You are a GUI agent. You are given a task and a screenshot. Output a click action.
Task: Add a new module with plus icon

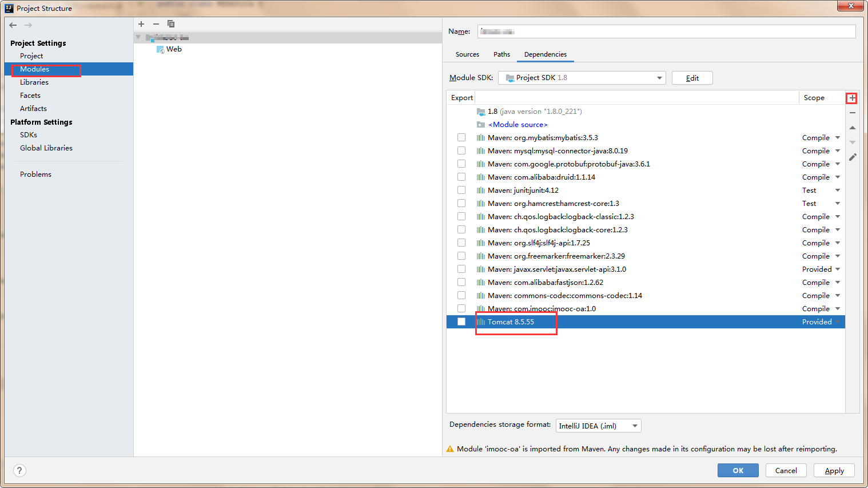click(141, 24)
